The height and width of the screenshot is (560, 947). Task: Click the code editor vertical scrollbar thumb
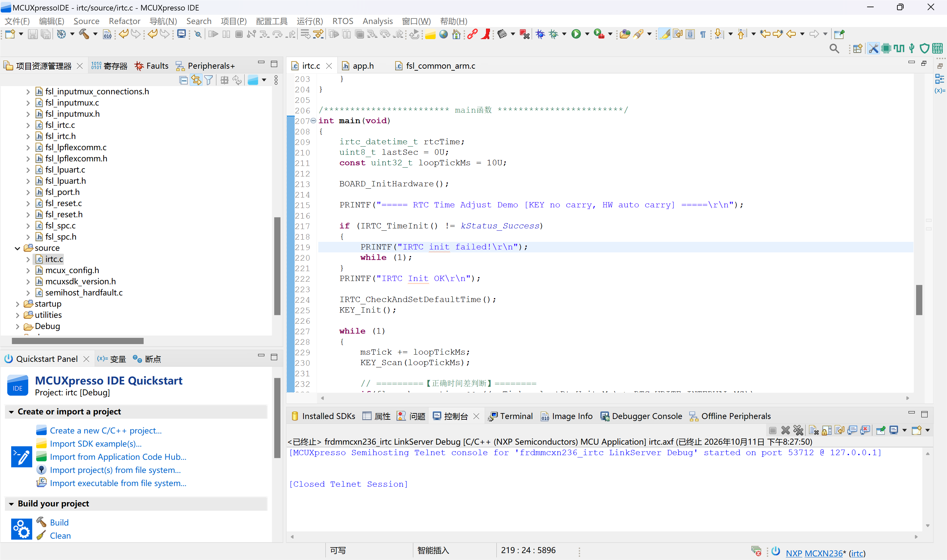tap(919, 300)
